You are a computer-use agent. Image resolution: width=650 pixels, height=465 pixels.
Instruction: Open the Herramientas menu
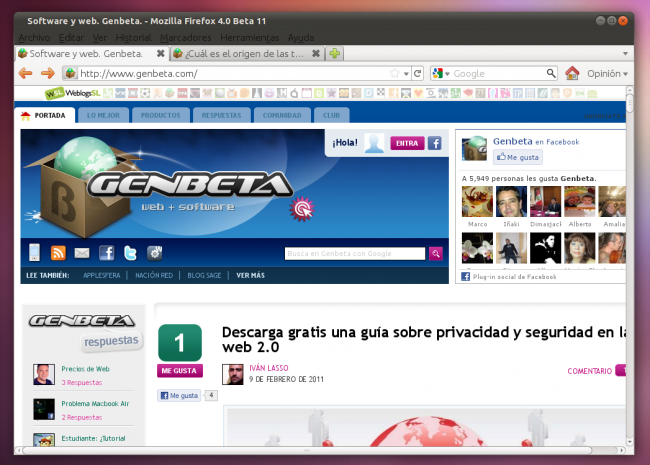(250, 38)
